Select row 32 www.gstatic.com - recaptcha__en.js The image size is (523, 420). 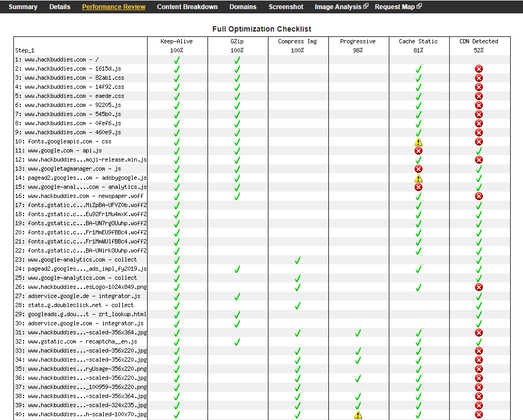76,341
